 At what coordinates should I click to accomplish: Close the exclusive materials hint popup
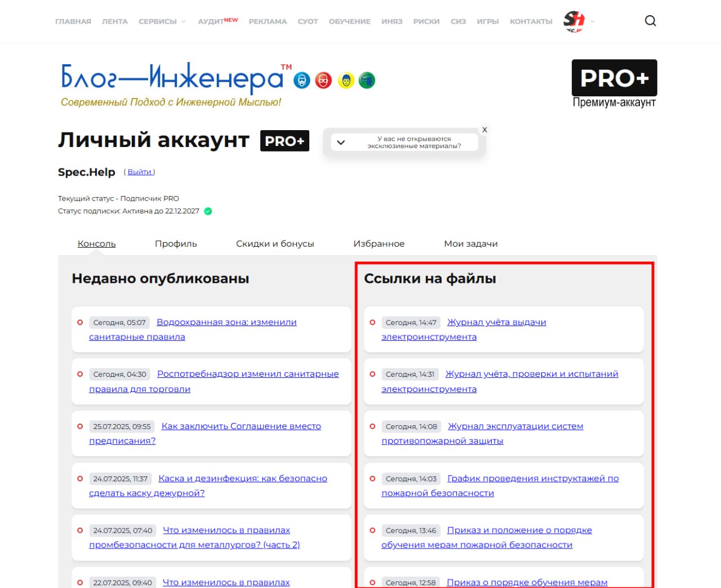484,130
